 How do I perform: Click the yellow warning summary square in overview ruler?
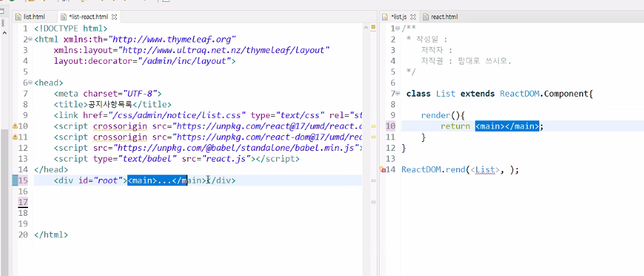(x=373, y=27)
